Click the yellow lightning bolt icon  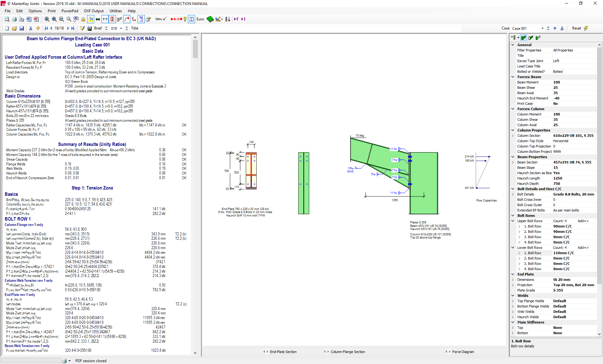pyautogui.click(x=586, y=28)
